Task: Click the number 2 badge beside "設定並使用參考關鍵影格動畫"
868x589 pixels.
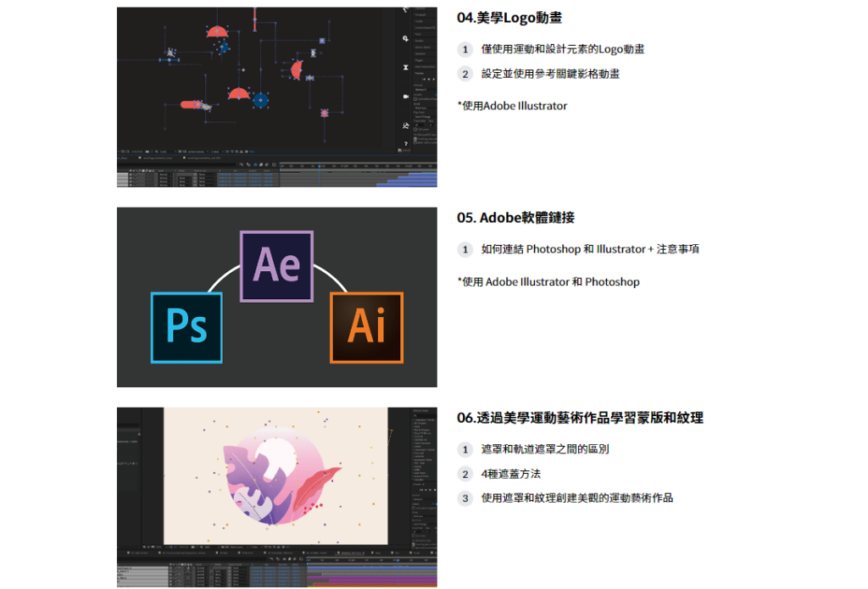Action: coord(465,75)
